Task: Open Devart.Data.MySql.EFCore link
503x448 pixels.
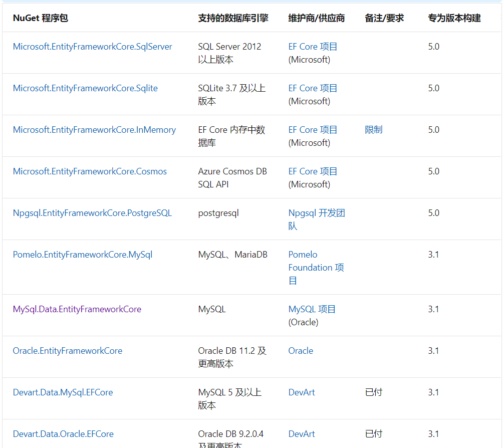Action: (63, 392)
